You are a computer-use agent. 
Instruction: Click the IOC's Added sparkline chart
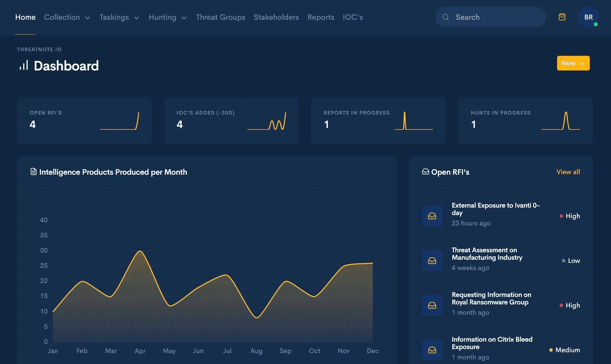point(267,121)
